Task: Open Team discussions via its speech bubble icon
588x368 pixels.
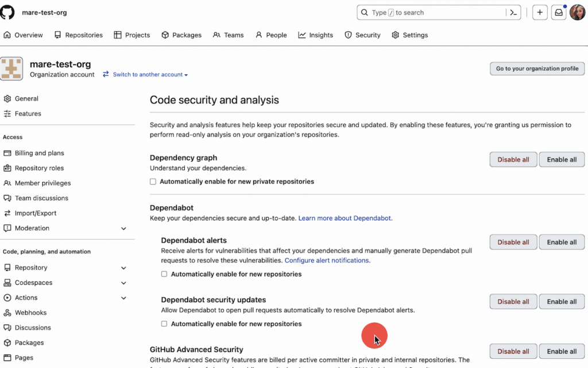Action: (x=7, y=198)
